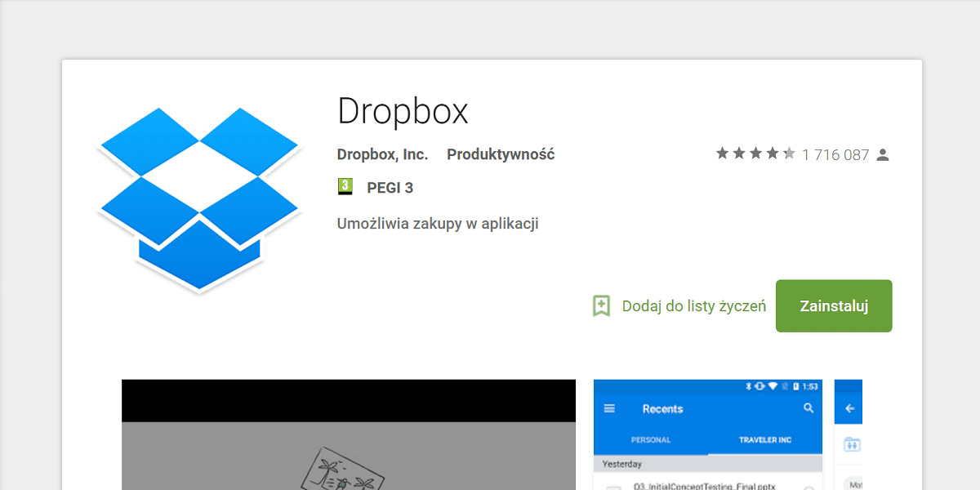
Task: Click the 1:53 clock in screenshot status bar
Action: (x=810, y=385)
